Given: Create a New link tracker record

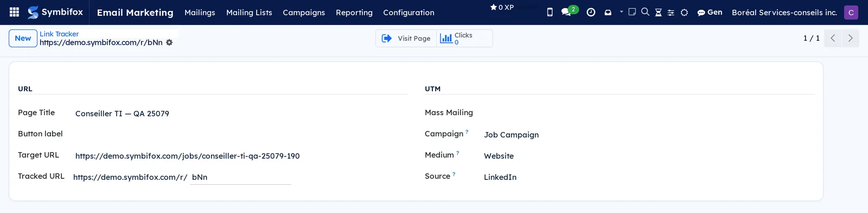Looking at the screenshot, I should coord(23,38).
